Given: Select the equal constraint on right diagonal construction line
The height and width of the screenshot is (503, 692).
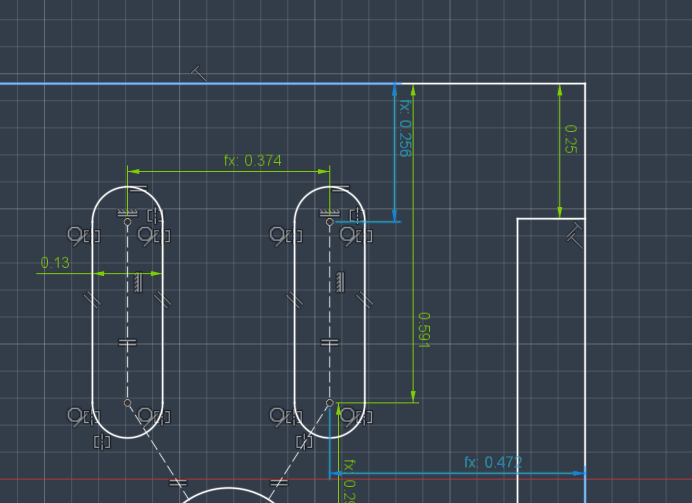Looking at the screenshot, I should pyautogui.click(x=278, y=483).
